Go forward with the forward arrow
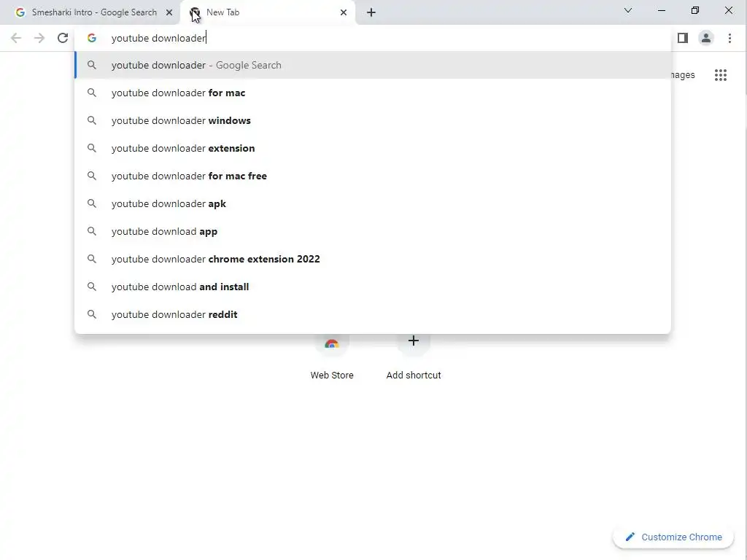Image resolution: width=747 pixels, height=560 pixels. [x=39, y=38]
